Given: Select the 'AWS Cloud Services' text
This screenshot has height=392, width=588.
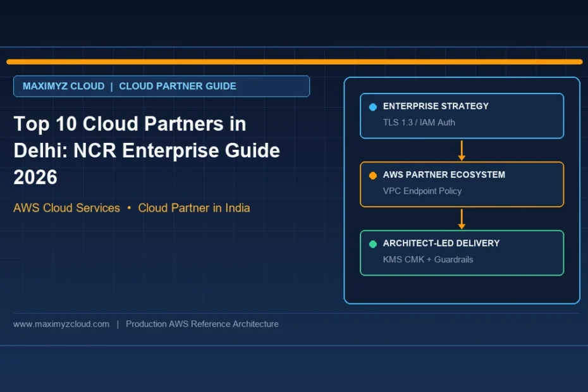Looking at the screenshot, I should [x=67, y=208].
